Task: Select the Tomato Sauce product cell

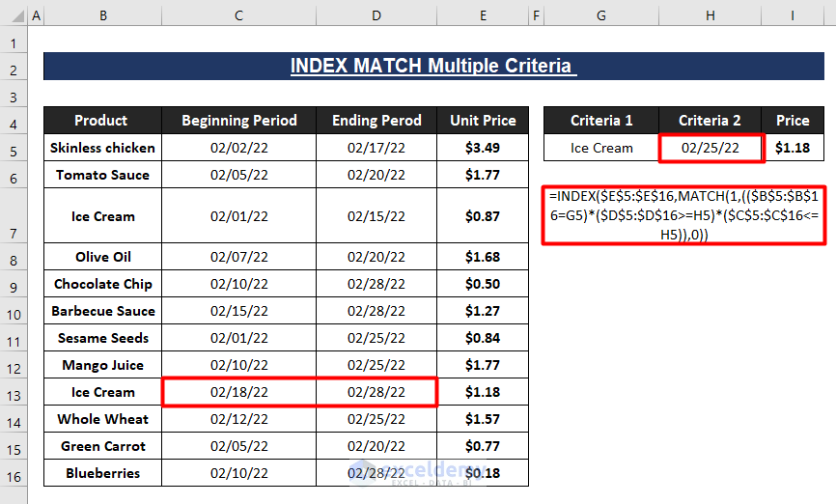Action: click(x=101, y=175)
